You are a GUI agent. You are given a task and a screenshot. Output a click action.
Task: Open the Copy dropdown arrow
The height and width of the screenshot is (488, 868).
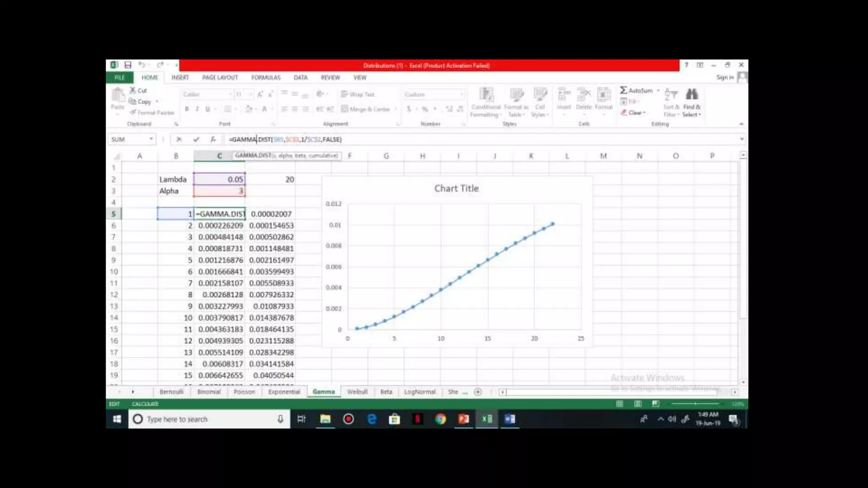click(157, 102)
